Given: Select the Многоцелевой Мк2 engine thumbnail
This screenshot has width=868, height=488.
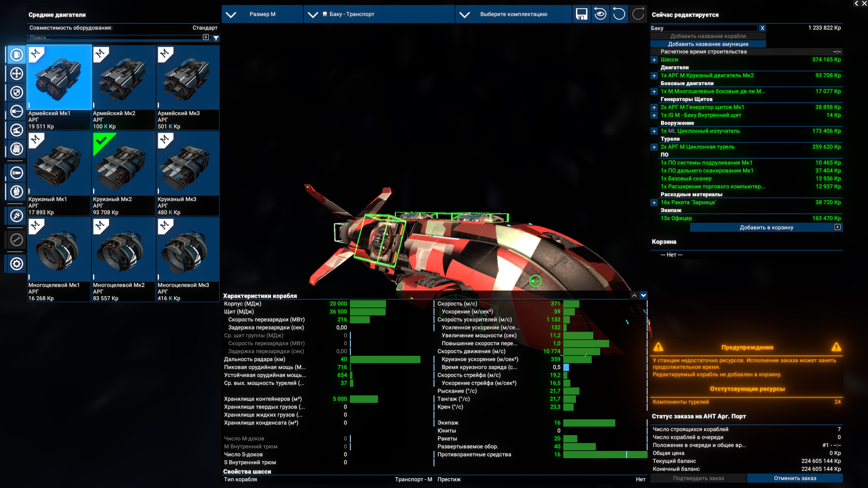Looking at the screenshot, I should 123,251.
